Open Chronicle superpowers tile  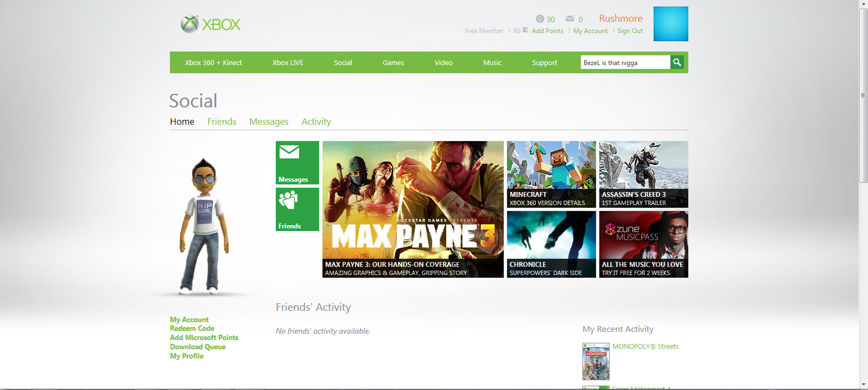click(551, 244)
